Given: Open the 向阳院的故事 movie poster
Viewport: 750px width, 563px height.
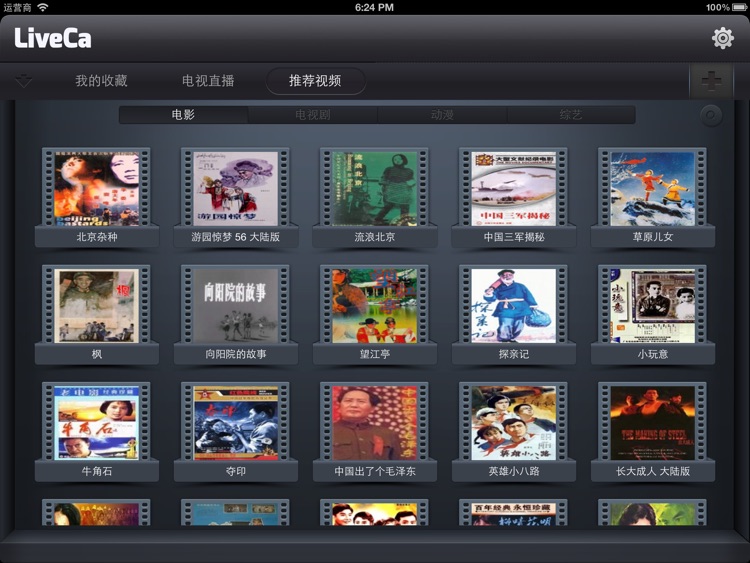Looking at the screenshot, I should click(x=235, y=306).
